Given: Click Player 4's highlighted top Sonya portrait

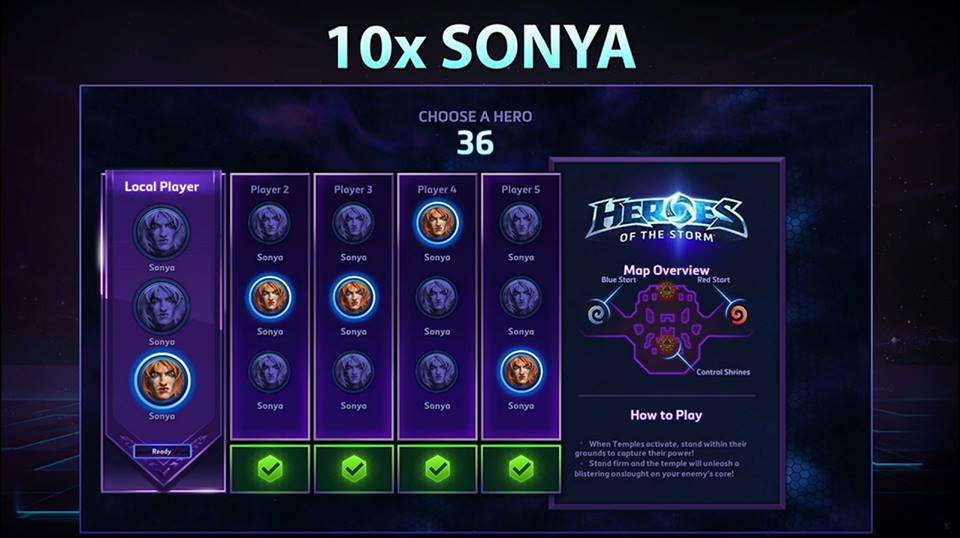Looking at the screenshot, I should click(437, 223).
